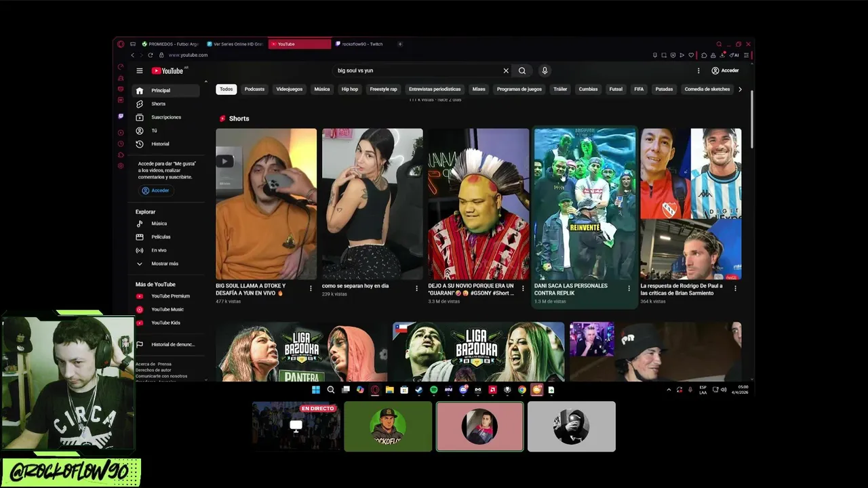Open Historial de denuncias entry
This screenshot has width=868, height=488.
point(166,344)
